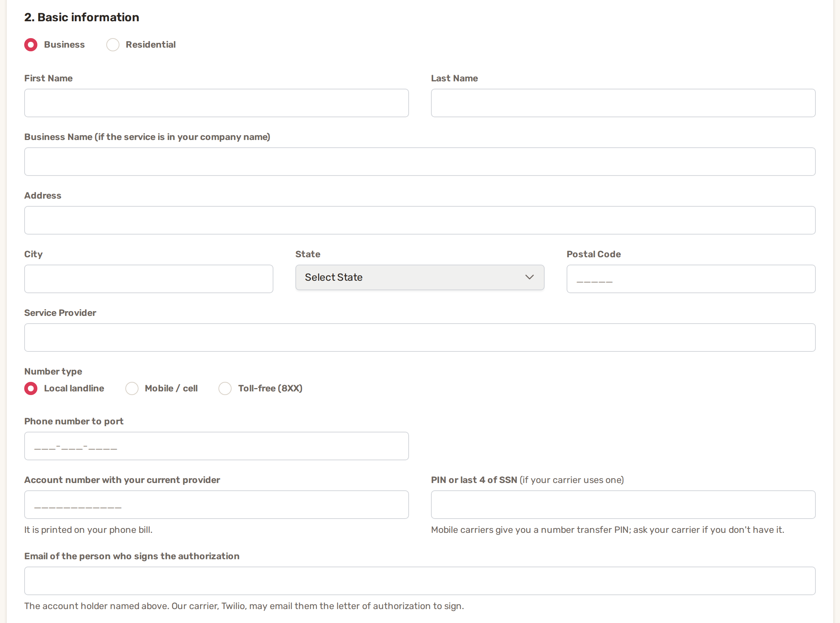Click the authorization signer Email field
The width and height of the screenshot is (840, 623).
click(x=420, y=581)
